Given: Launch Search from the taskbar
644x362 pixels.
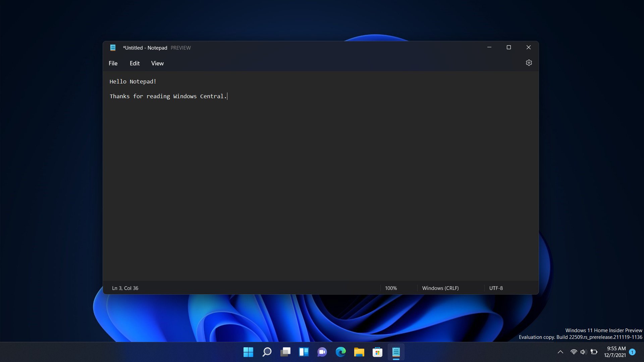Looking at the screenshot, I should (267, 352).
